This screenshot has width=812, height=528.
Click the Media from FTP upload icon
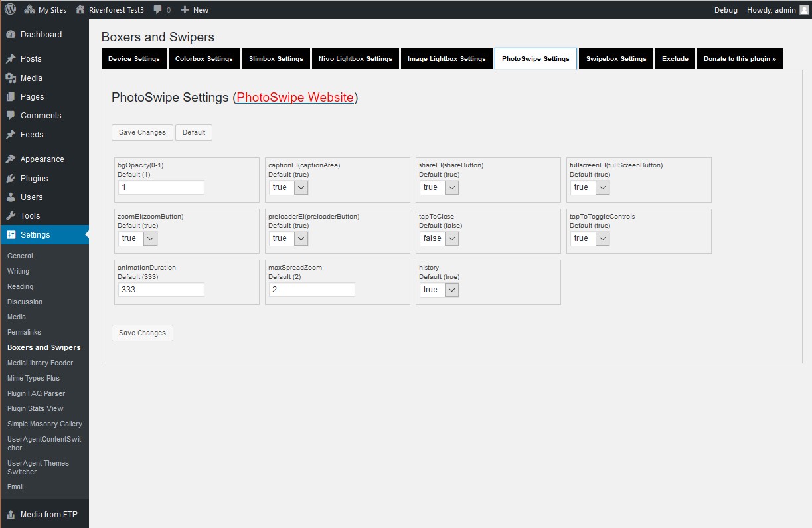pos(11,515)
